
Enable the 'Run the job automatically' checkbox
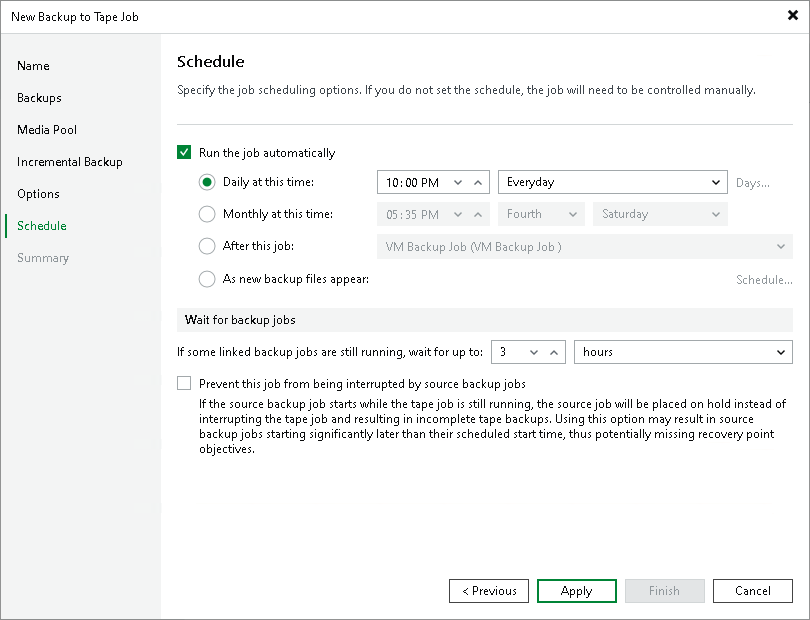tap(185, 152)
